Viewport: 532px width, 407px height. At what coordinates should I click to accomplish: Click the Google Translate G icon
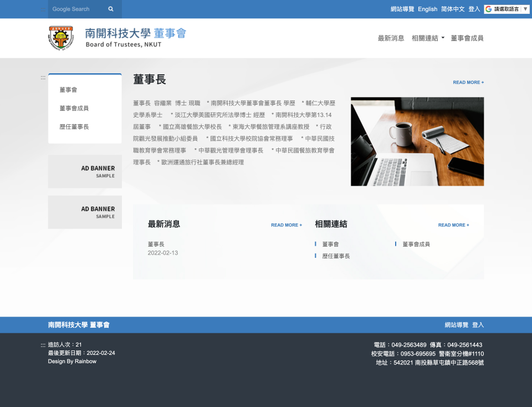[x=488, y=9]
